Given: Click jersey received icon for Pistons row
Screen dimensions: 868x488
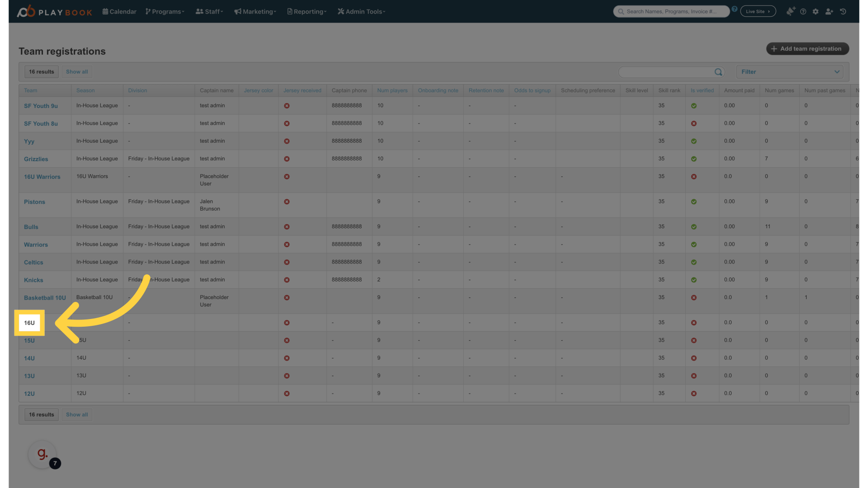Looking at the screenshot, I should pyautogui.click(x=287, y=202).
